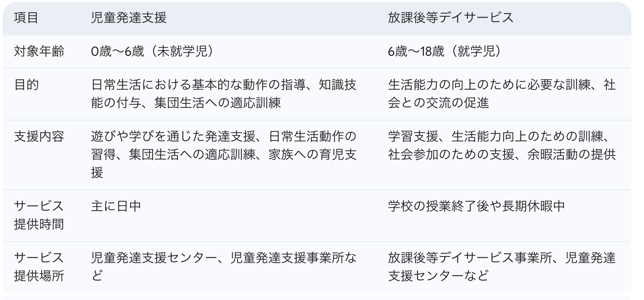
Task: Select the cell starting with 学習支援、生活能力向上
Action: point(502,145)
